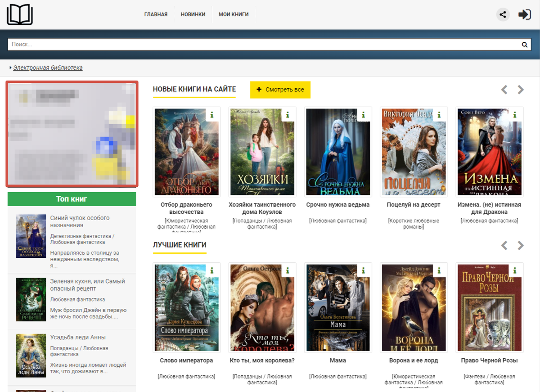Image resolution: width=540 pixels, height=392 pixels.
Task: Open Ворона и ее лорд title
Action: coord(414,360)
